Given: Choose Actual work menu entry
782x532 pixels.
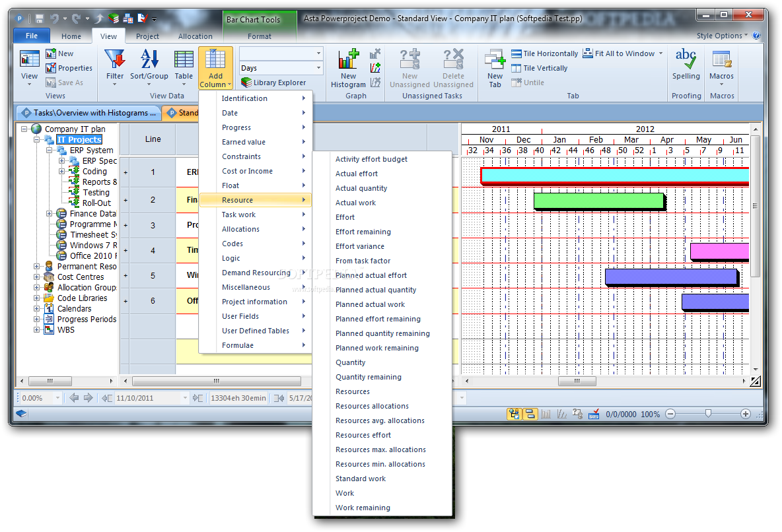Looking at the screenshot, I should pyautogui.click(x=382, y=203).
